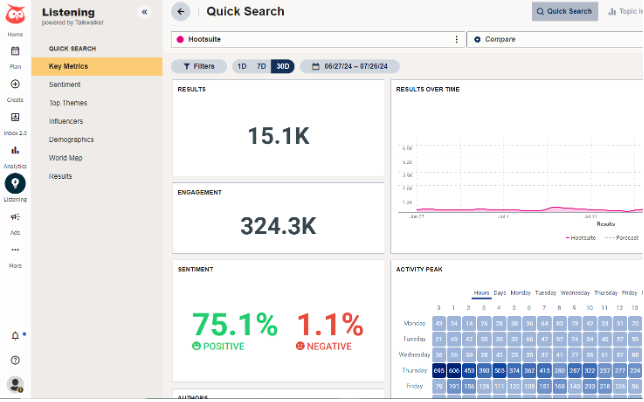The image size is (644, 402).
Task: Click the help question mark icon
Action: pos(15,359)
